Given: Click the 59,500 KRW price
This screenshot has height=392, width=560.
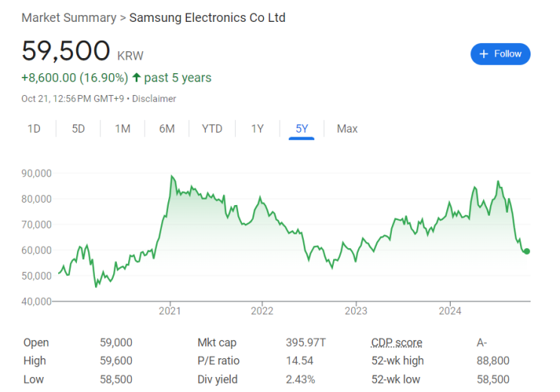Looking at the screenshot, I should click(x=82, y=51).
